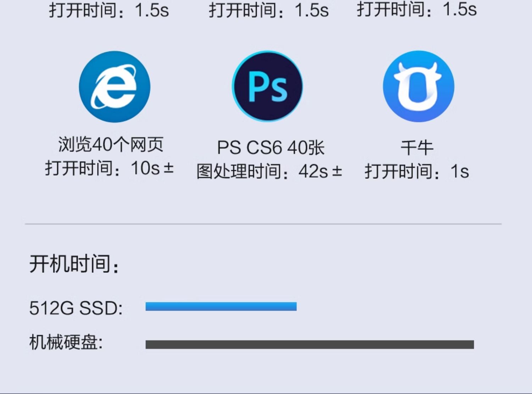532x394 pixels.
Task: Click the 打开时间：1s text
Action: point(417,172)
